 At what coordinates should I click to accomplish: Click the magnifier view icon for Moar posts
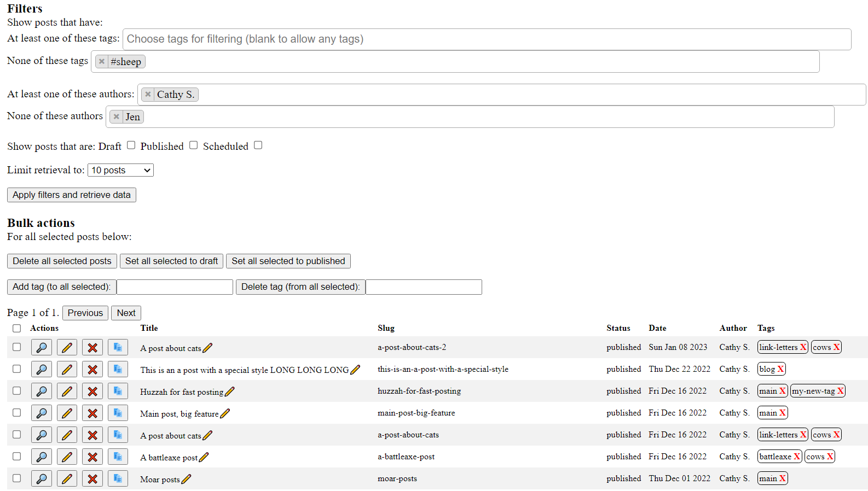(41, 479)
